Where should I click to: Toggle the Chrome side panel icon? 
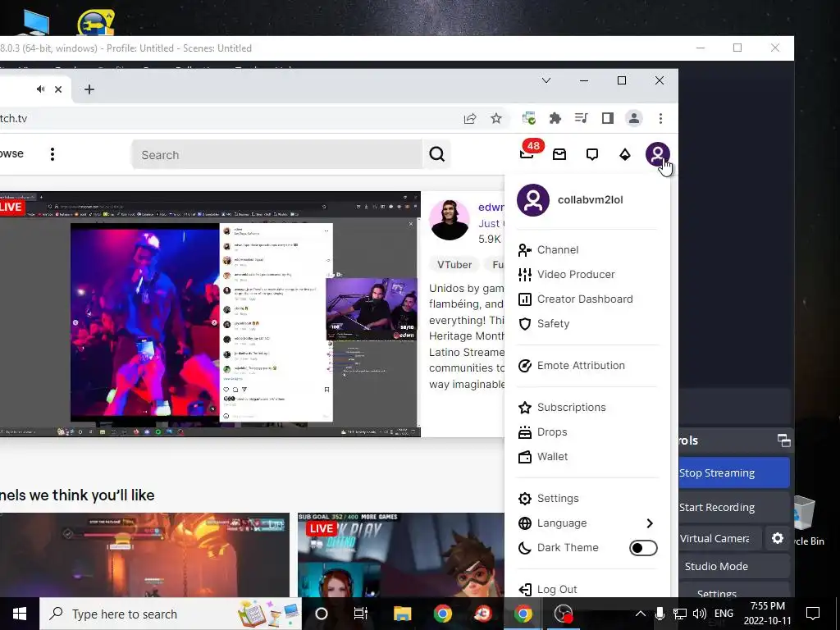(608, 118)
